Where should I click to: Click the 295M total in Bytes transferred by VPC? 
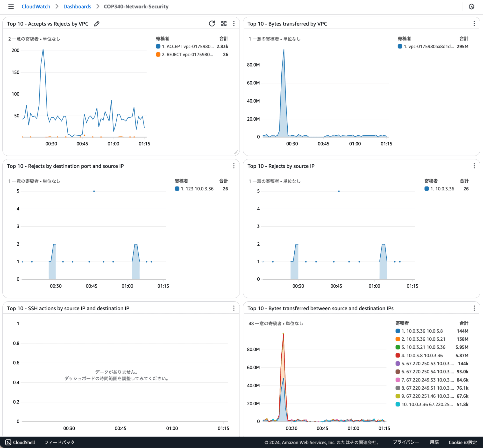click(462, 46)
